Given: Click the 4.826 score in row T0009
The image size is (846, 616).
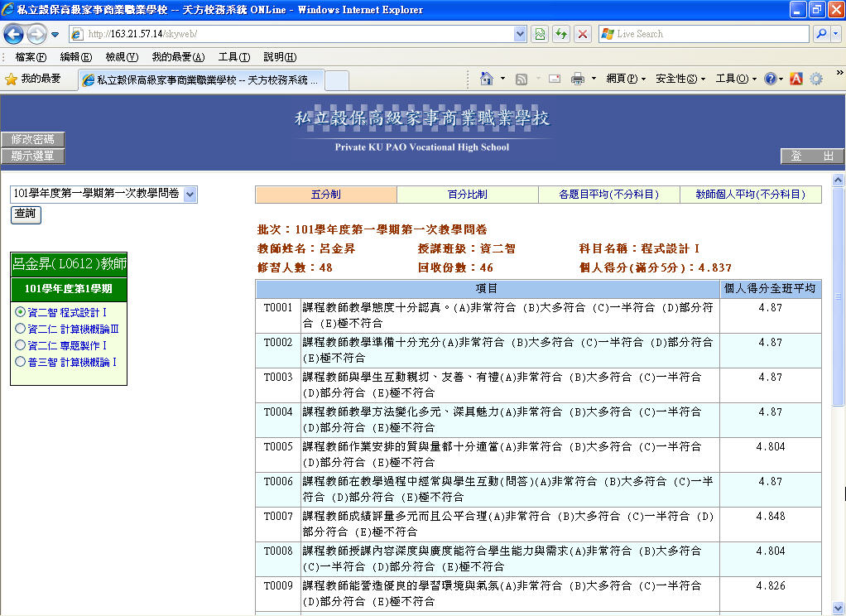Looking at the screenshot, I should pyautogui.click(x=771, y=585).
